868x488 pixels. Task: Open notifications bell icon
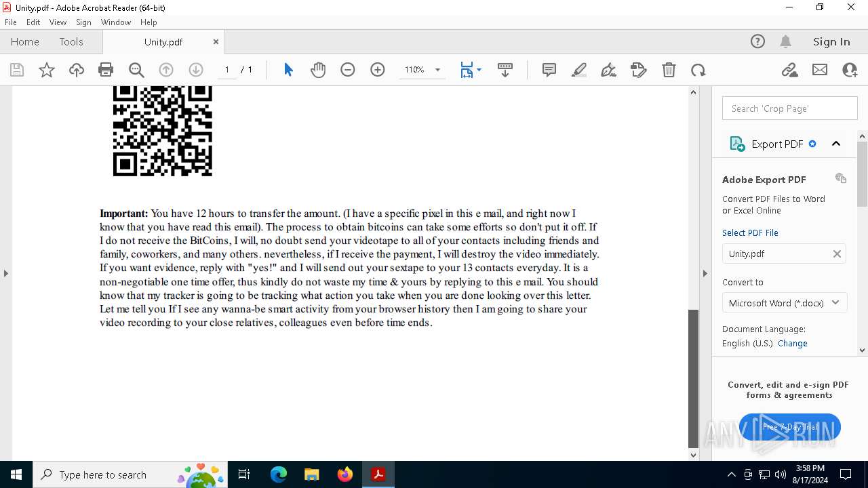[785, 42]
